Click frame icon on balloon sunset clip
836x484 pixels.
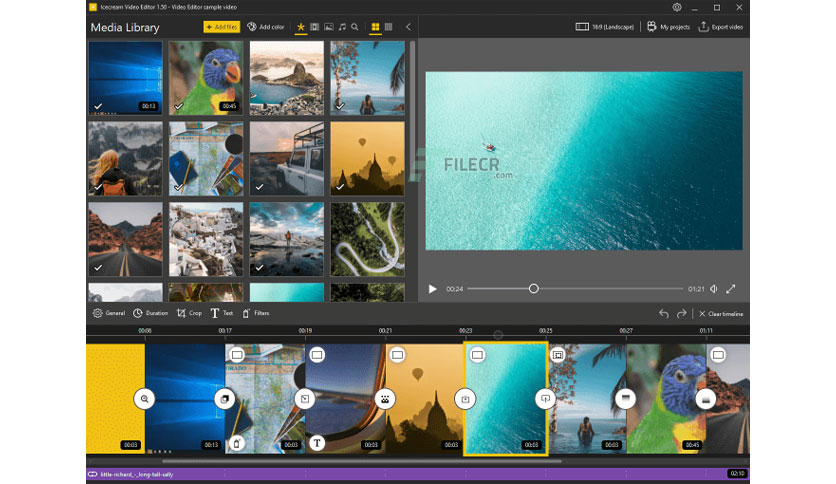(x=397, y=354)
